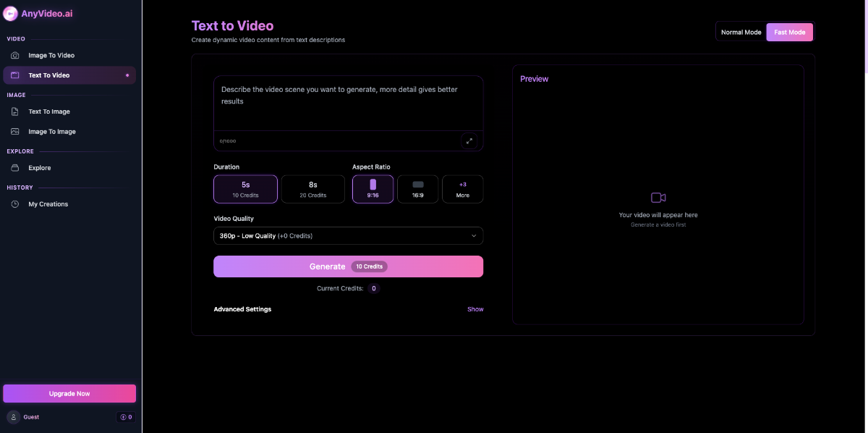Show more aspect ratios with +3 More
This screenshot has width=868, height=433.
[463, 189]
